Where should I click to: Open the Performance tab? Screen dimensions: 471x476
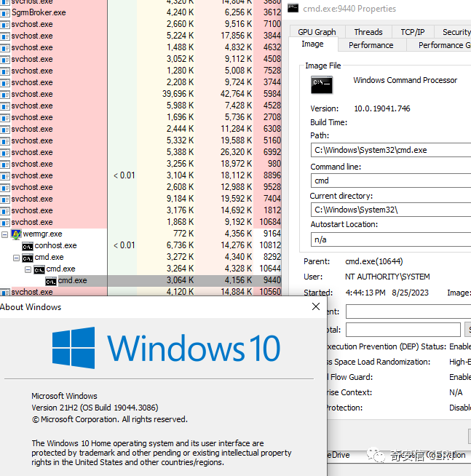coord(371,45)
